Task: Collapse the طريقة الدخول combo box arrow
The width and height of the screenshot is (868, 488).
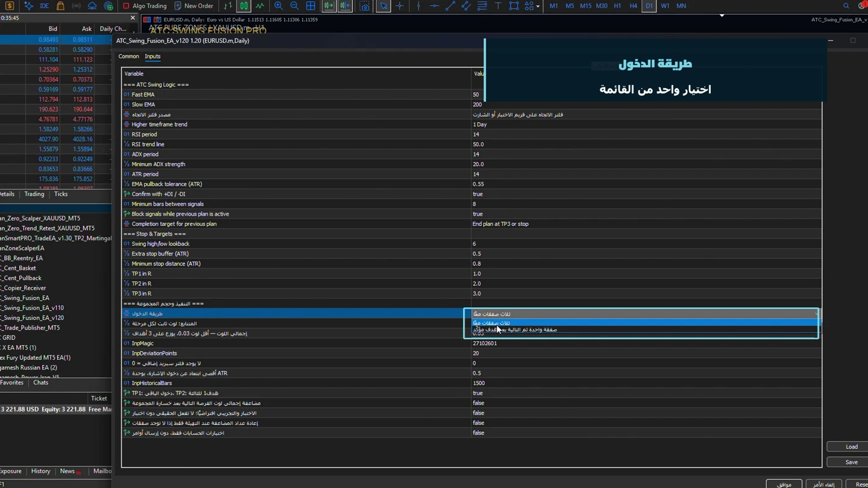Action: click(816, 314)
